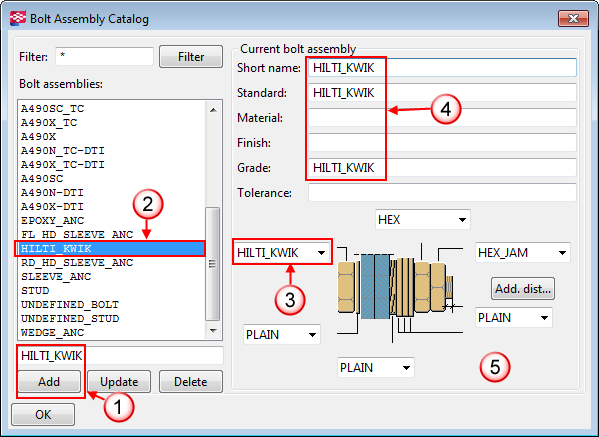Click the list scrollbar down arrow

(x=213, y=331)
